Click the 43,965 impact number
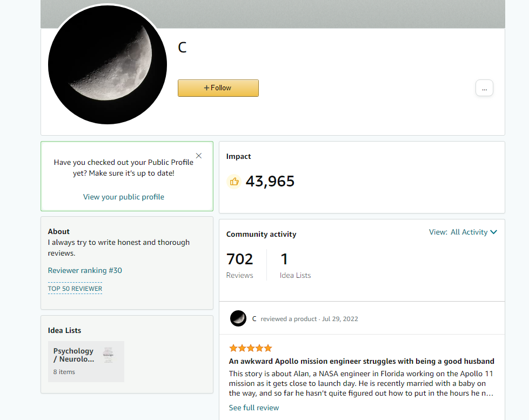This screenshot has width=529, height=420. pyautogui.click(x=270, y=182)
